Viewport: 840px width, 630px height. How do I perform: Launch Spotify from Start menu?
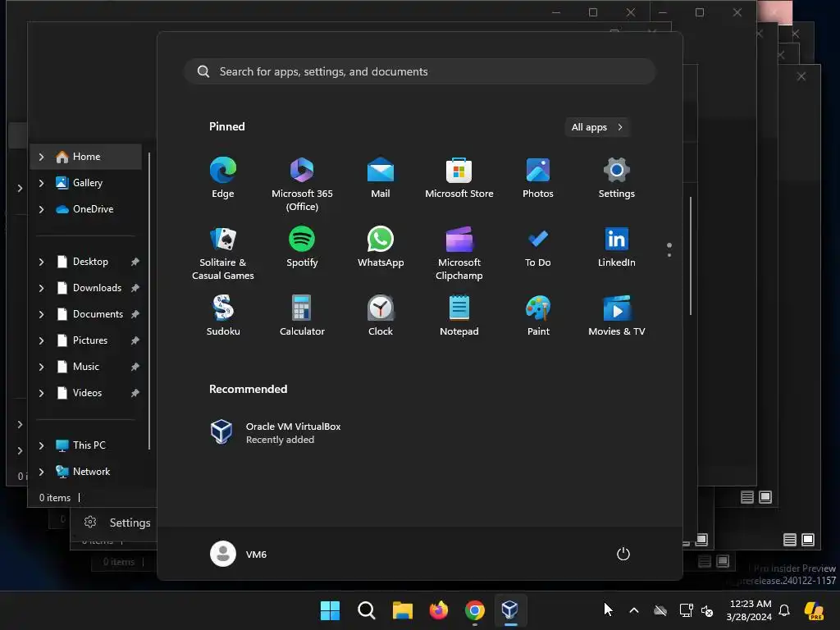tap(302, 247)
